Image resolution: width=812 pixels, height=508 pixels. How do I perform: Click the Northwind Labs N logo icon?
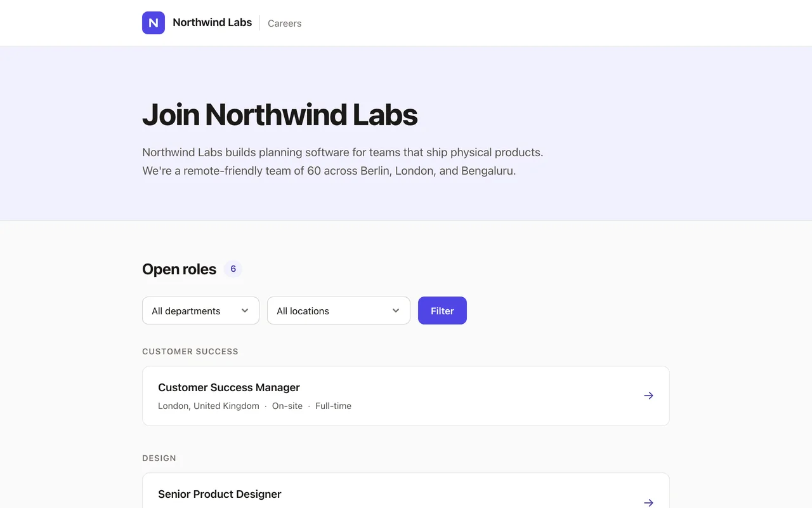(x=154, y=23)
